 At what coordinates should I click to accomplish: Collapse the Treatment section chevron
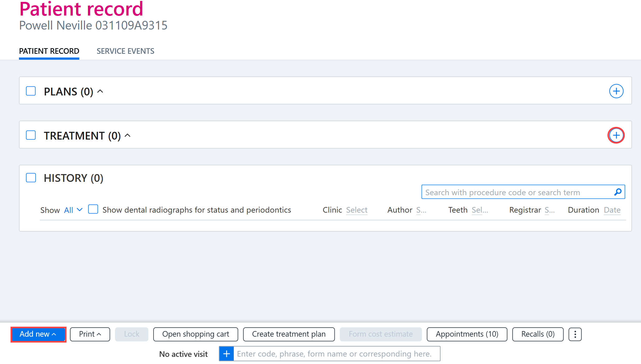coord(127,136)
